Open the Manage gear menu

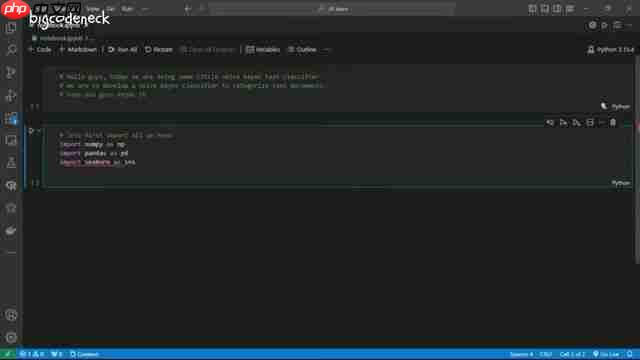pos(11,338)
